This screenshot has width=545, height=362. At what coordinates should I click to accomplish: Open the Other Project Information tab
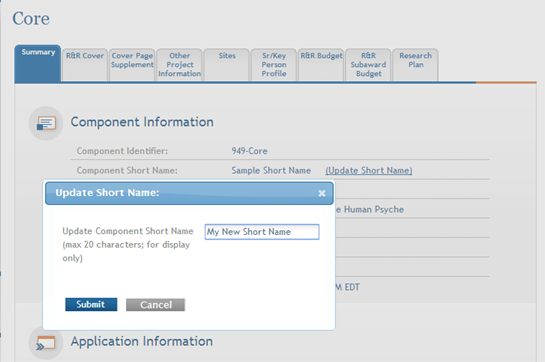click(x=179, y=65)
